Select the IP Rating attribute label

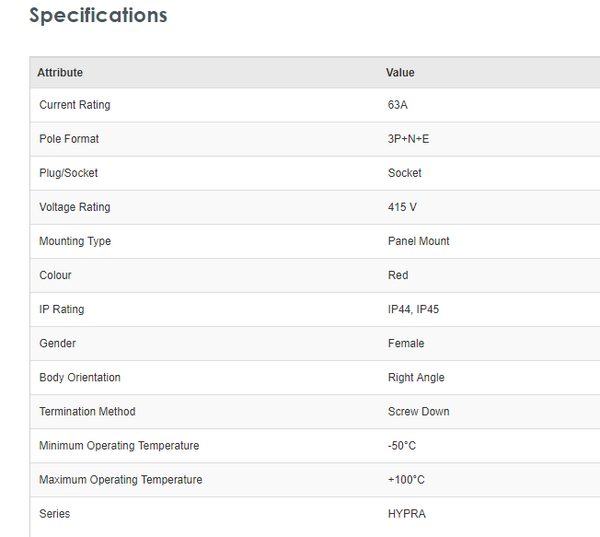point(62,309)
